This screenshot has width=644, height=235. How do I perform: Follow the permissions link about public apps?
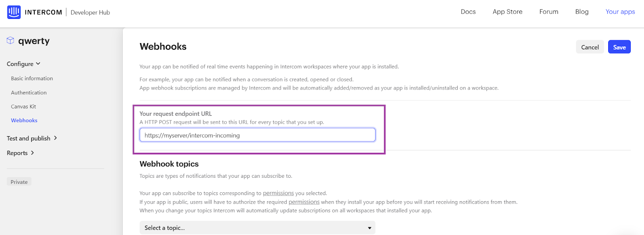tap(304, 202)
